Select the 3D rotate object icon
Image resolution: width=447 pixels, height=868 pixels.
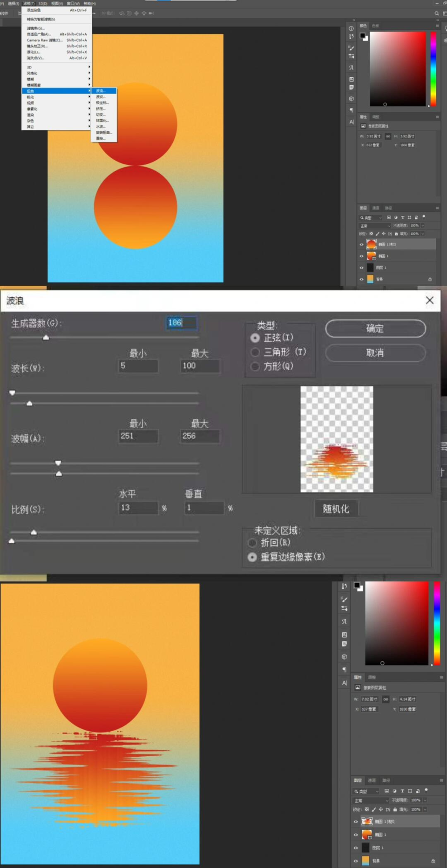click(x=122, y=13)
